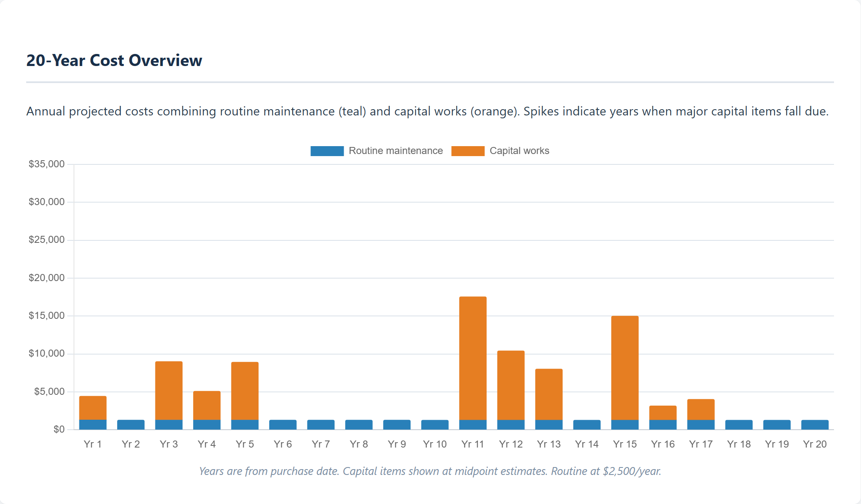Select the Yr 3 orange capital bar
This screenshot has height=504, width=861.
coord(169,391)
